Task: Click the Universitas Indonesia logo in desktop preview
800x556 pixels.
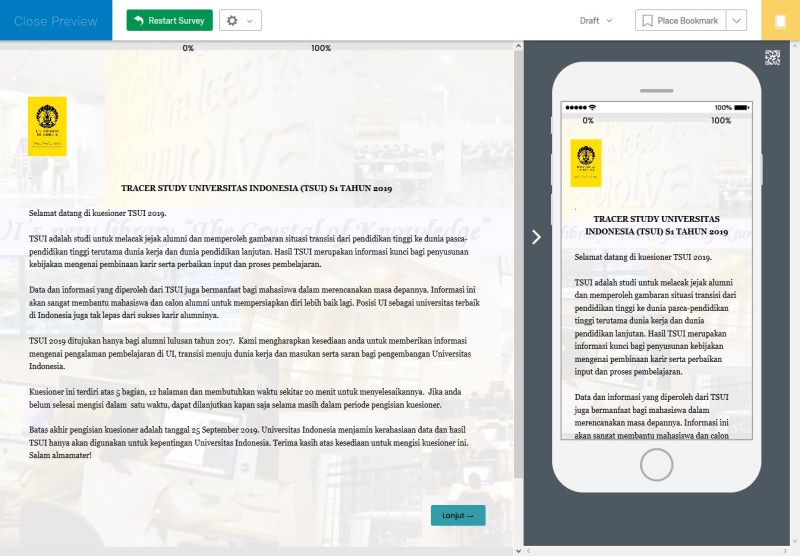Action: coord(47,126)
